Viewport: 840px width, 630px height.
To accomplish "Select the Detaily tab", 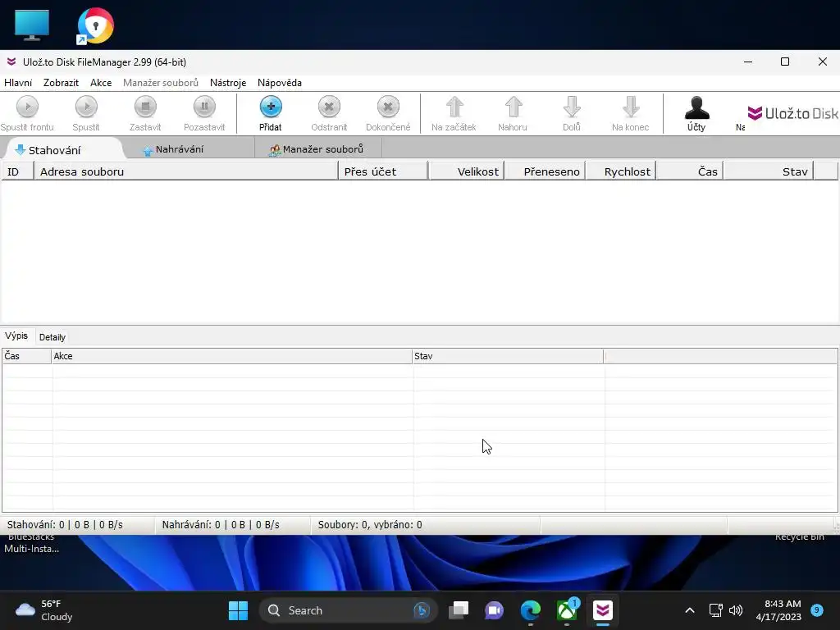I will 52,337.
